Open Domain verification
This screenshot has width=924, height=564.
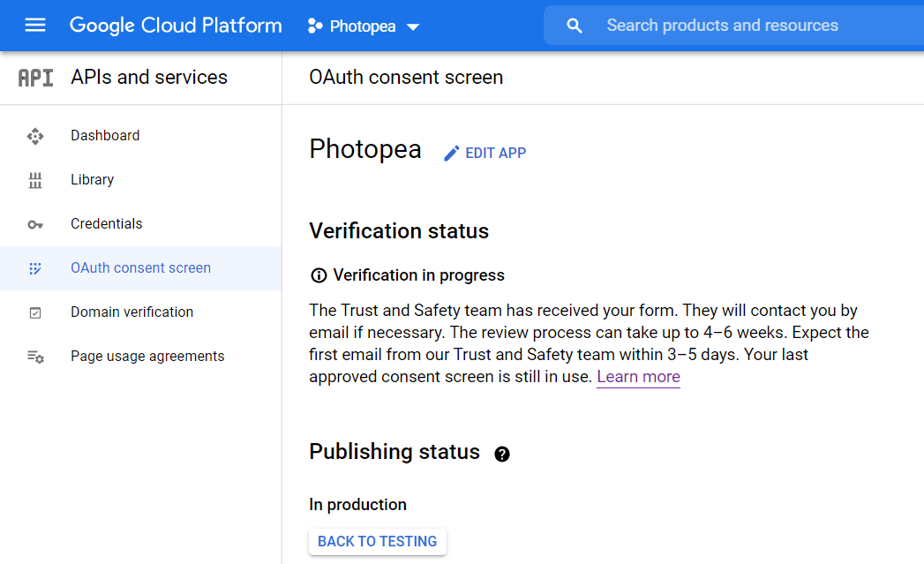tap(141, 312)
